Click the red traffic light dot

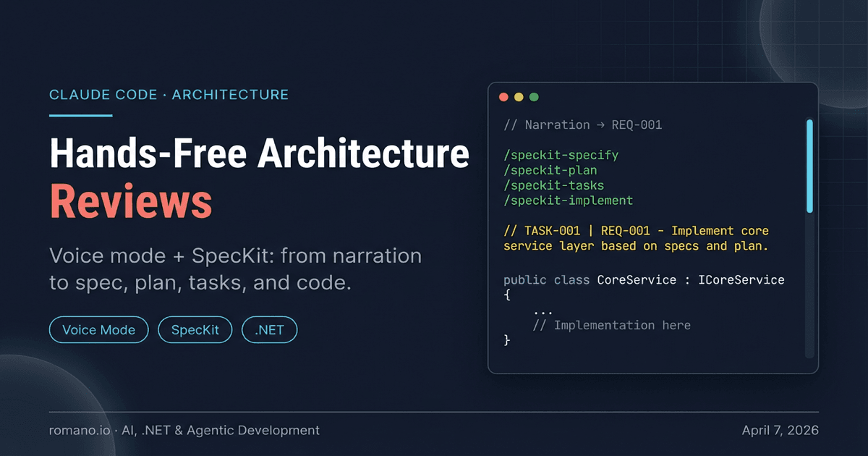(x=503, y=96)
